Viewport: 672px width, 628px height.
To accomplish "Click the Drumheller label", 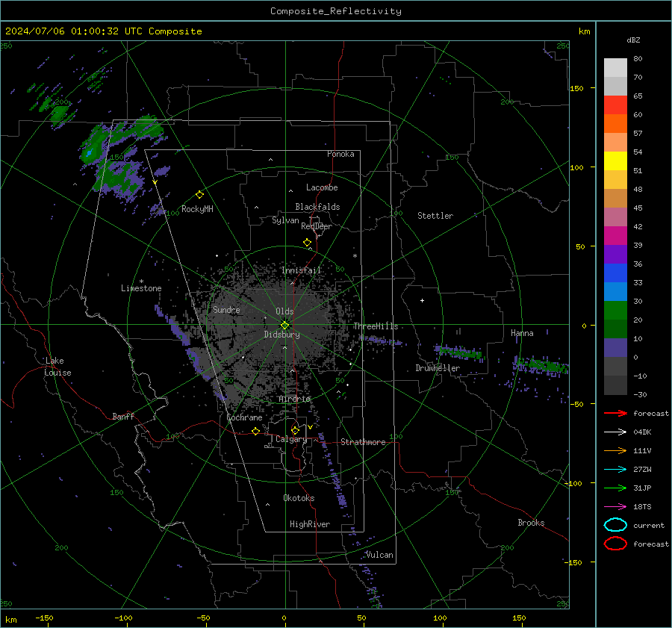I will tap(438, 368).
